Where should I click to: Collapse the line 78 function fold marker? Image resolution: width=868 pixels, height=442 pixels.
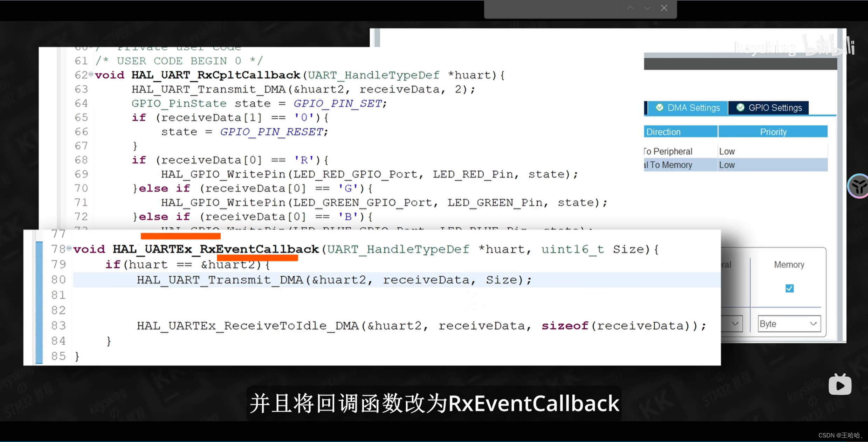click(69, 248)
